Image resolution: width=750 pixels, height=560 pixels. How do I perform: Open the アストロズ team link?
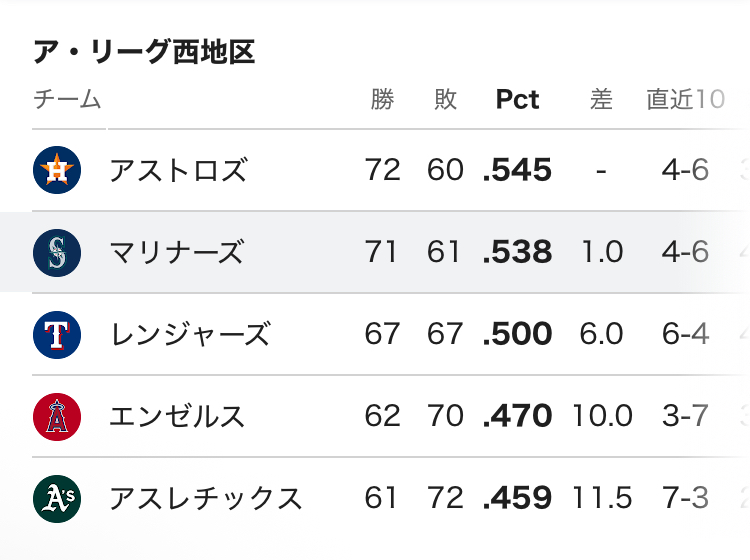178,170
